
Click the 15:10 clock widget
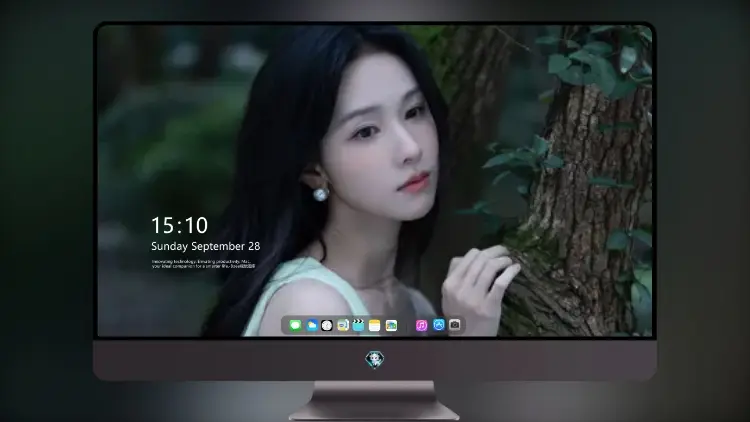coord(179,225)
